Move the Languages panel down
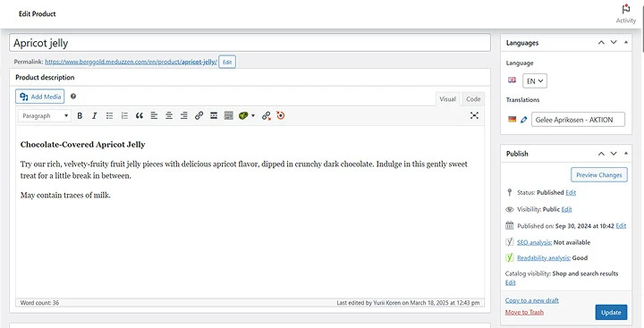This screenshot has width=644, height=328. click(x=614, y=42)
